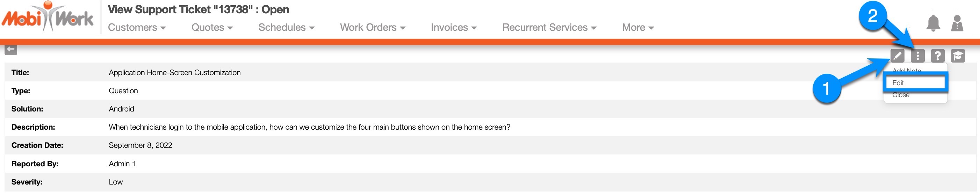Expand Recurrent Services dropdown

coord(549,27)
